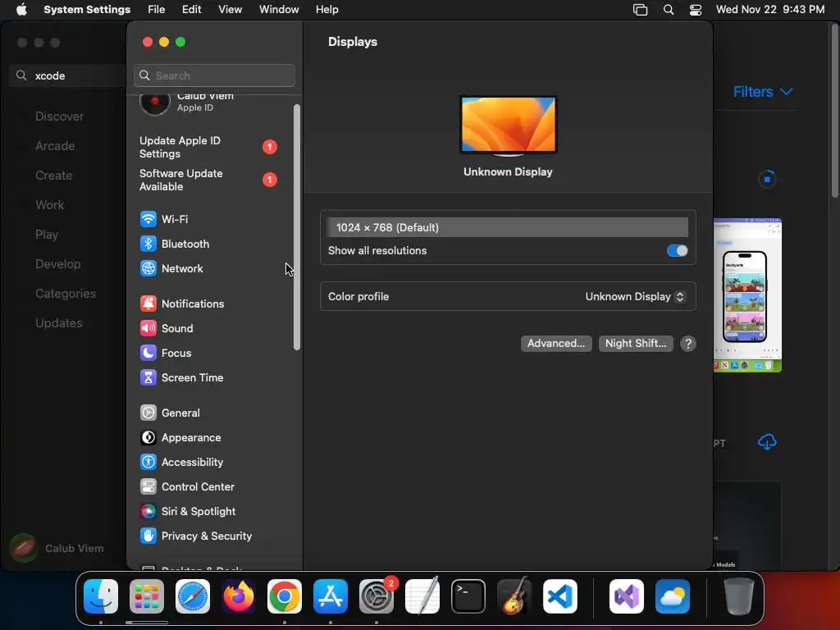Open app screenshot preview in App Store
This screenshot has width=840, height=630.
tap(747, 295)
